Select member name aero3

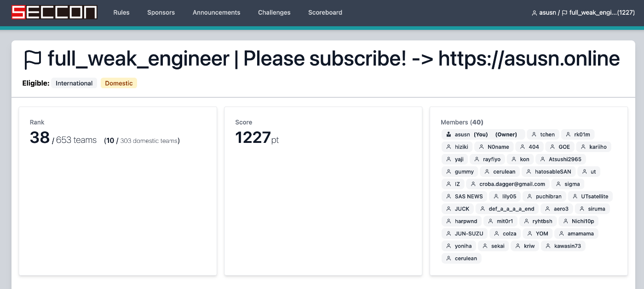point(561,209)
